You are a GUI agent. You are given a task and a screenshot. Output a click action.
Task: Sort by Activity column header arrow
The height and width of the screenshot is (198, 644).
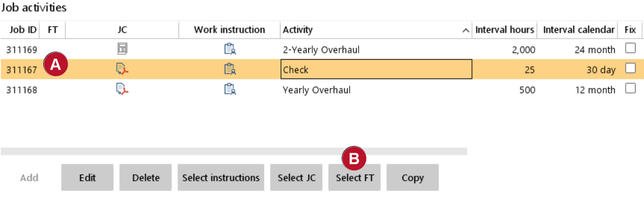tap(465, 30)
